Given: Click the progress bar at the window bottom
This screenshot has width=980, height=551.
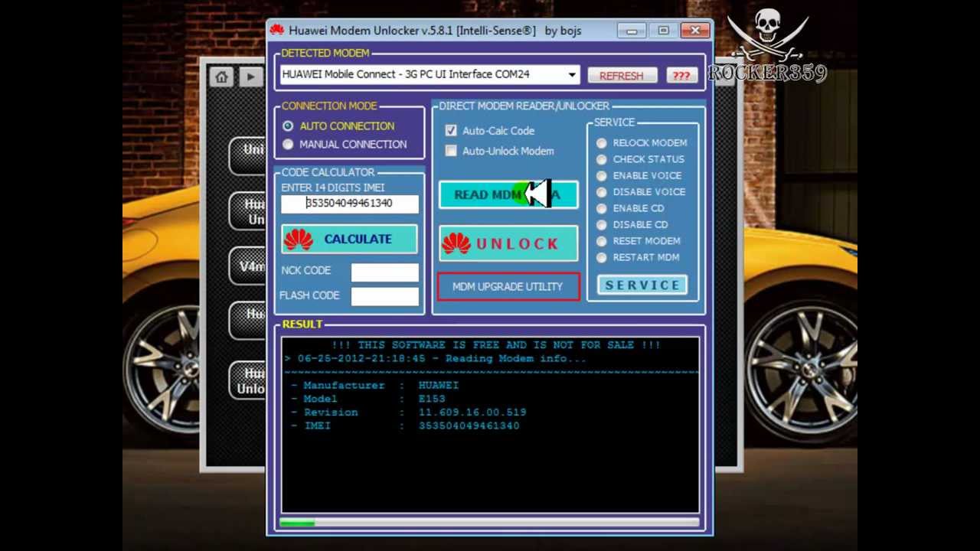Looking at the screenshot, I should pyautogui.click(x=490, y=523).
